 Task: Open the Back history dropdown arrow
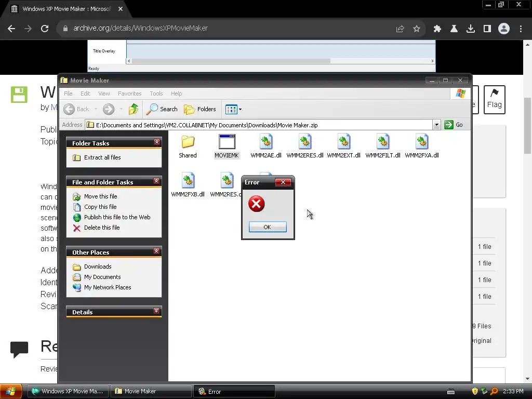click(96, 109)
